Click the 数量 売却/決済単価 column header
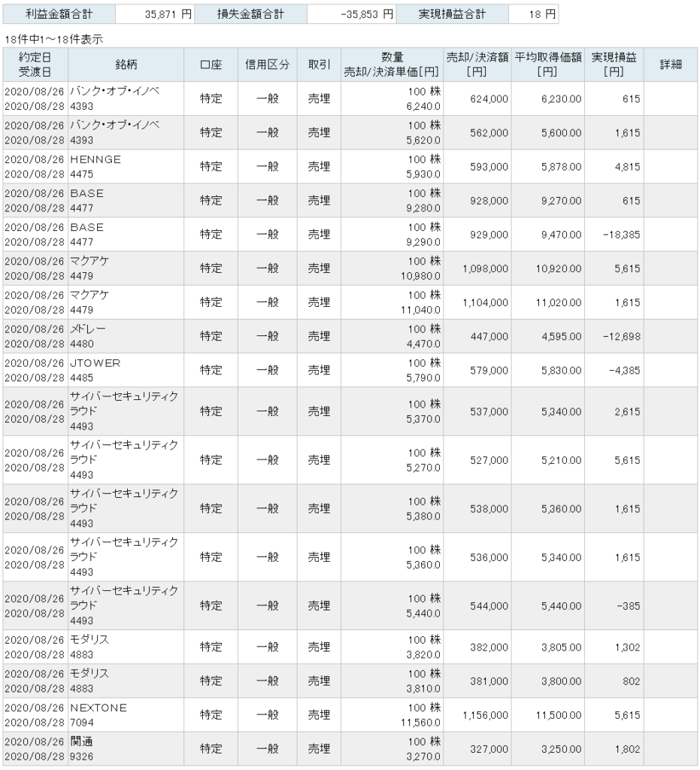This screenshot has height=770, width=700. click(392, 65)
